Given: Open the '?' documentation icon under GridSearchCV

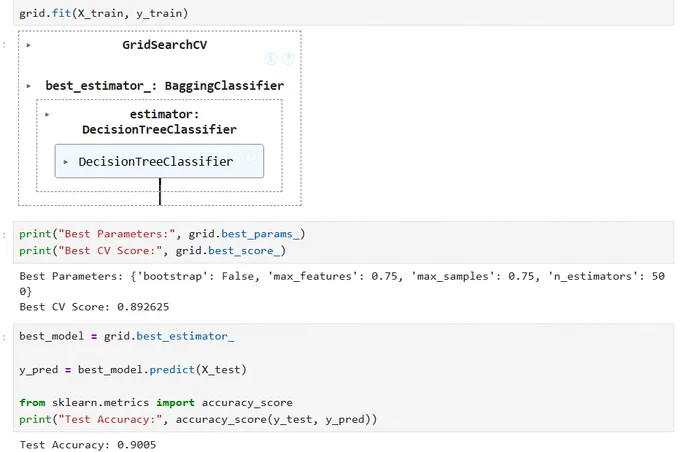Looking at the screenshot, I should pos(288,59).
